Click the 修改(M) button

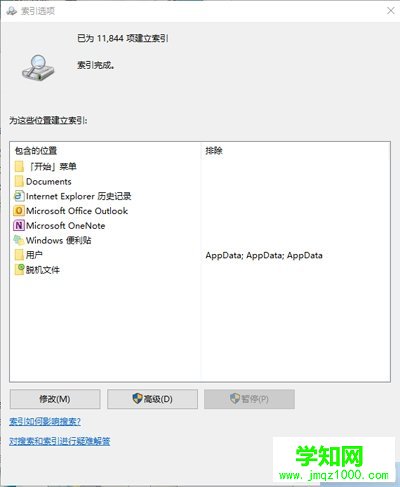[x=55, y=399]
